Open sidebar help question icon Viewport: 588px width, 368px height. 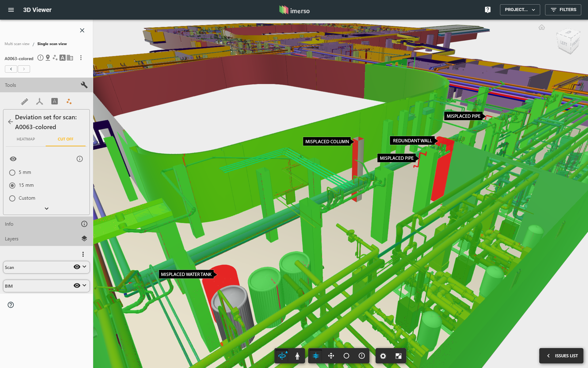(11, 305)
